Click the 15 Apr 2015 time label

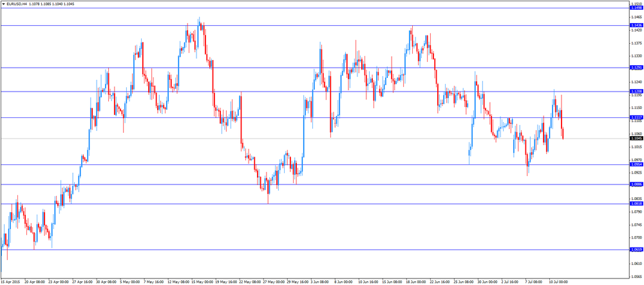[10, 282]
